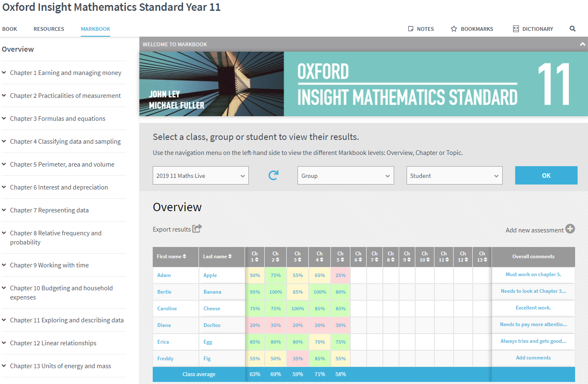
Task: Expand Chapter 5 Perimeter, area and volume
Action: coord(4,164)
